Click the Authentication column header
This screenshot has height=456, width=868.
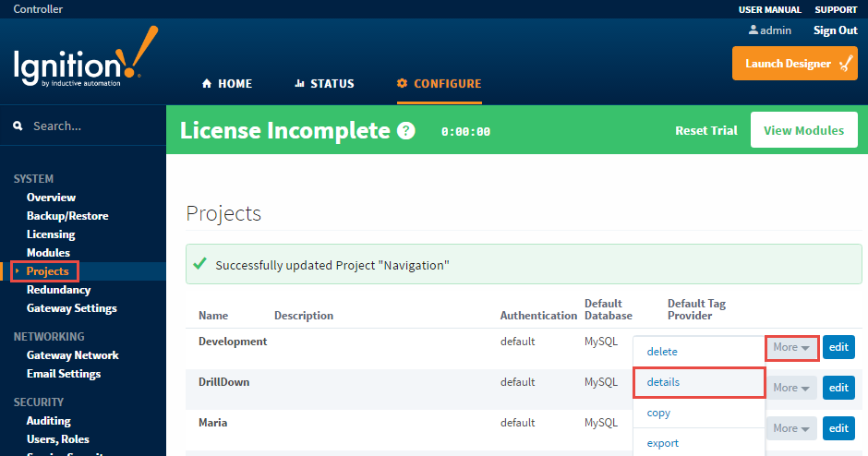click(538, 316)
